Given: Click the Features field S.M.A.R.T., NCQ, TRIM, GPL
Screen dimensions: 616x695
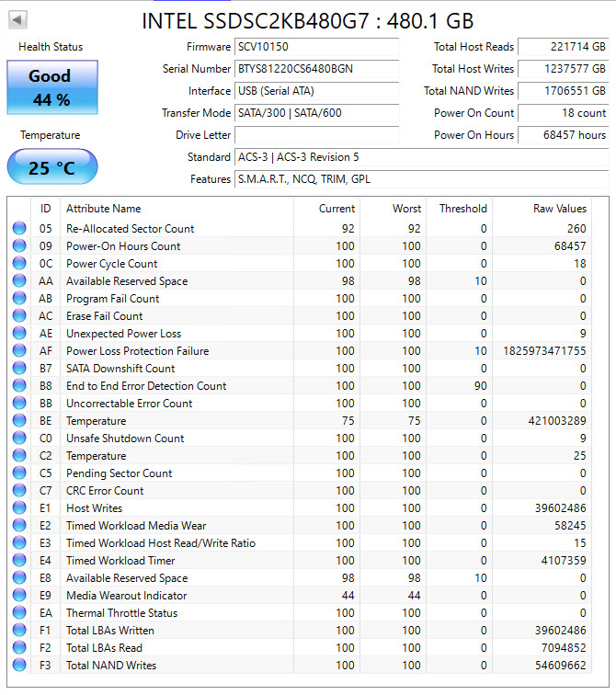Looking at the screenshot, I should [x=421, y=179].
